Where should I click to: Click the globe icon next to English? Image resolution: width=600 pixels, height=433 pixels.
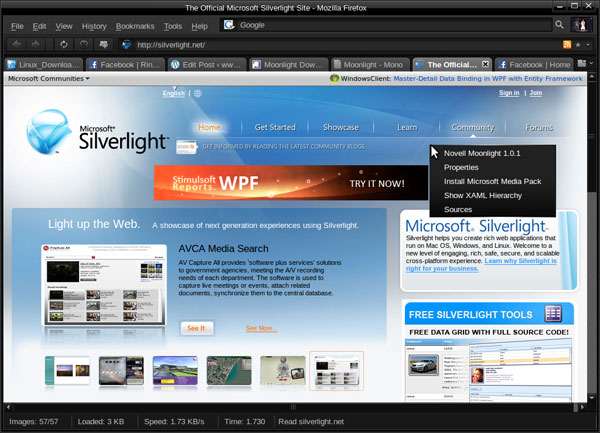coord(198,93)
